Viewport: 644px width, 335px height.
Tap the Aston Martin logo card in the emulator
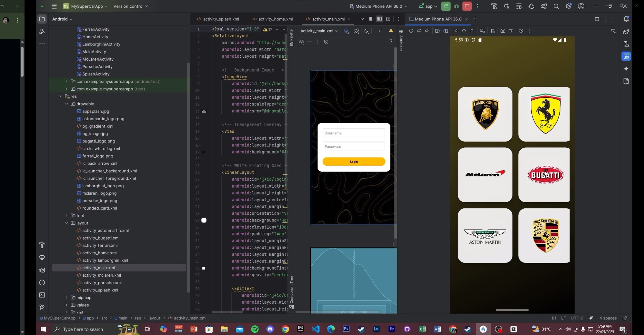485,236
